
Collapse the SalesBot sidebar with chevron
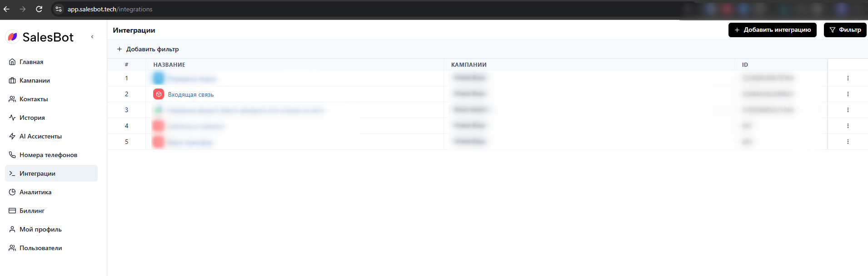click(92, 37)
